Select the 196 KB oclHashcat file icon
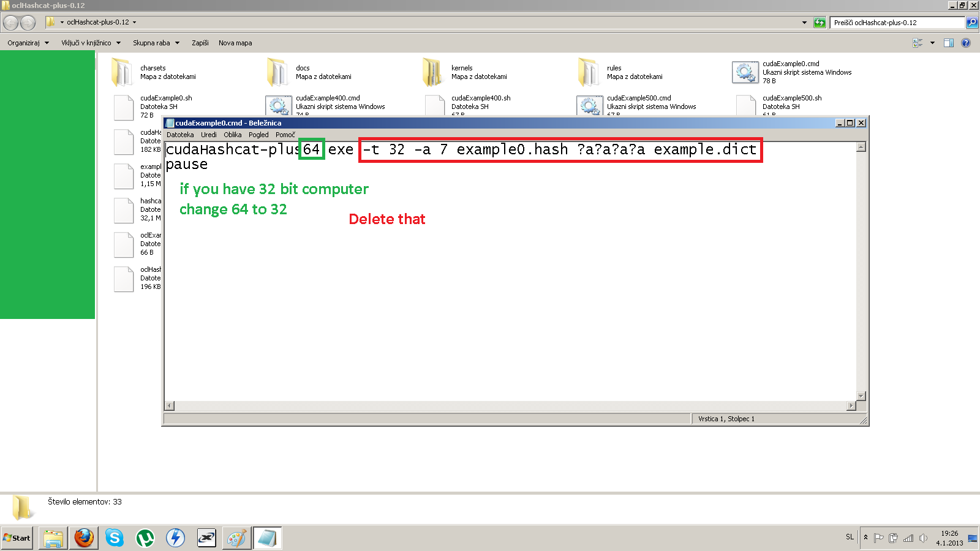 pyautogui.click(x=123, y=279)
